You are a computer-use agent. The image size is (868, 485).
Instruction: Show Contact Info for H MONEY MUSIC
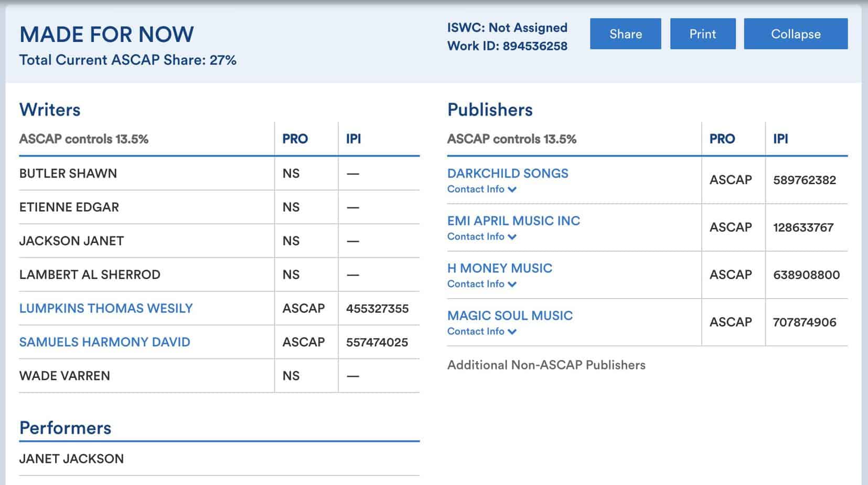point(481,284)
